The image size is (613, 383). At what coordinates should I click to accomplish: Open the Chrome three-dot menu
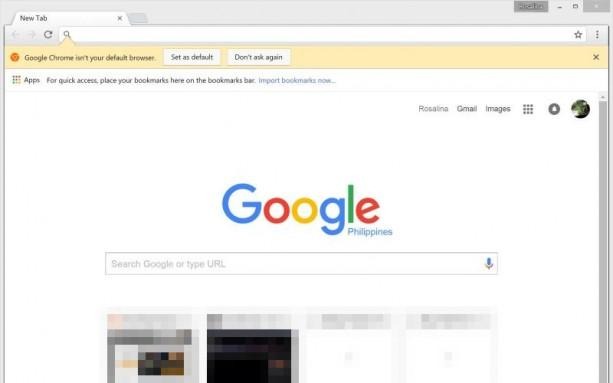tap(597, 34)
